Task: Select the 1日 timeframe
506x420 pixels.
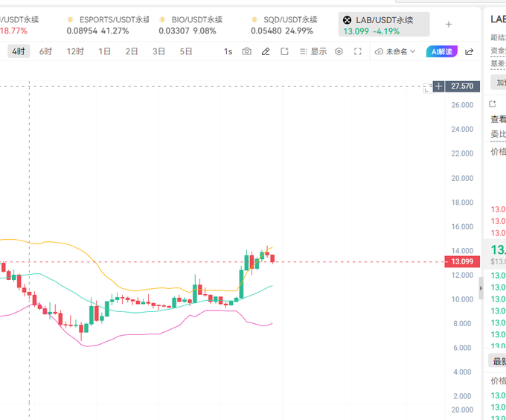Action: [x=105, y=51]
